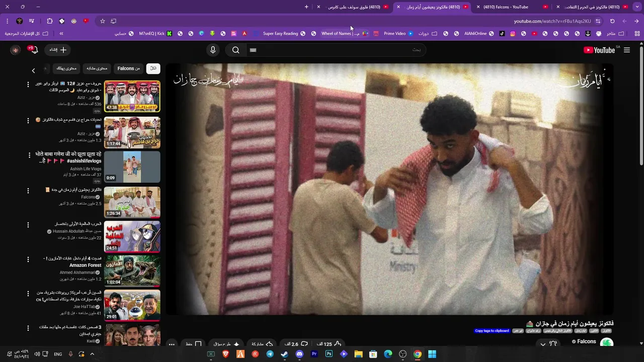Image resolution: width=644 pixels, height=362 pixels.
Task: Open options for أيام زمان في جدة video
Action: 28,191
